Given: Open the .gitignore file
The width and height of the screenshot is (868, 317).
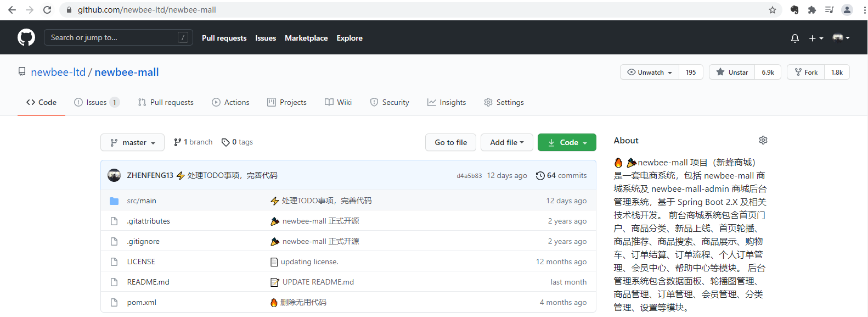Looking at the screenshot, I should (143, 241).
